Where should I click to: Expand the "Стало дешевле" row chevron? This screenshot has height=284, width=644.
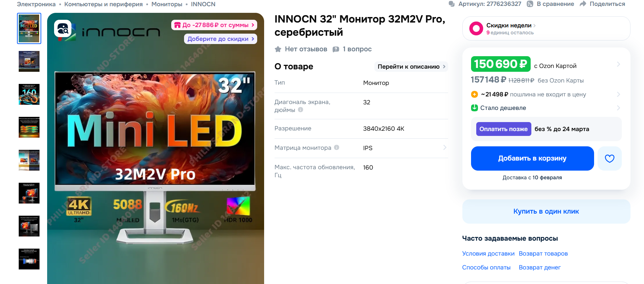click(x=618, y=108)
